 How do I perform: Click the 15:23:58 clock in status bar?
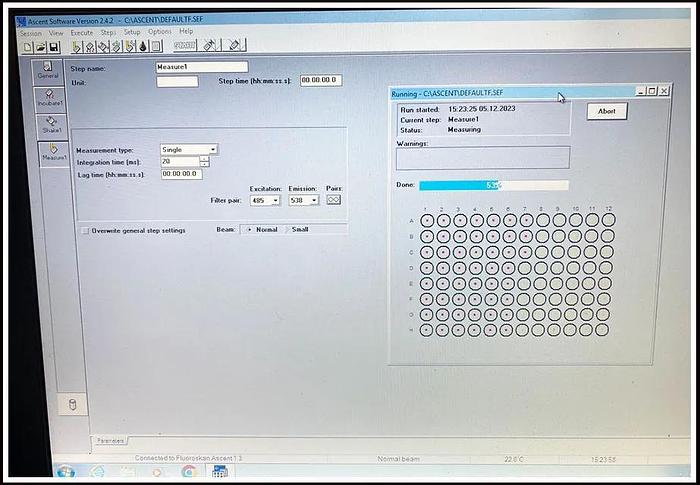(x=604, y=459)
